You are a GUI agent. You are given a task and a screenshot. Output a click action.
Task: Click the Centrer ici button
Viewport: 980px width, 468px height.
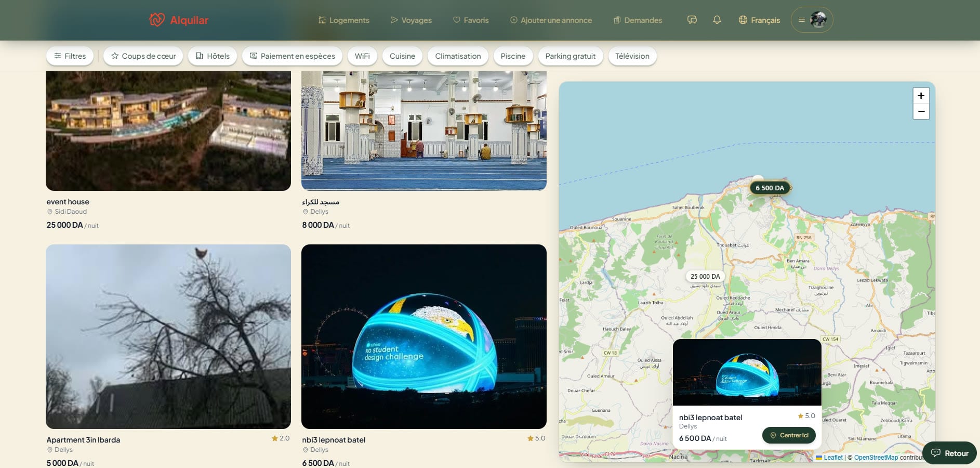pyautogui.click(x=789, y=435)
